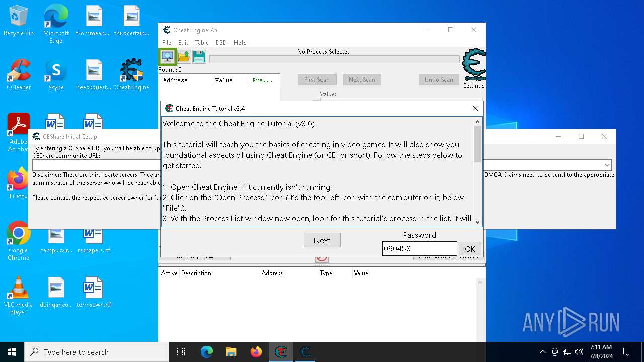Click Firefox icon in taskbar
The image size is (644, 362).
click(256, 352)
